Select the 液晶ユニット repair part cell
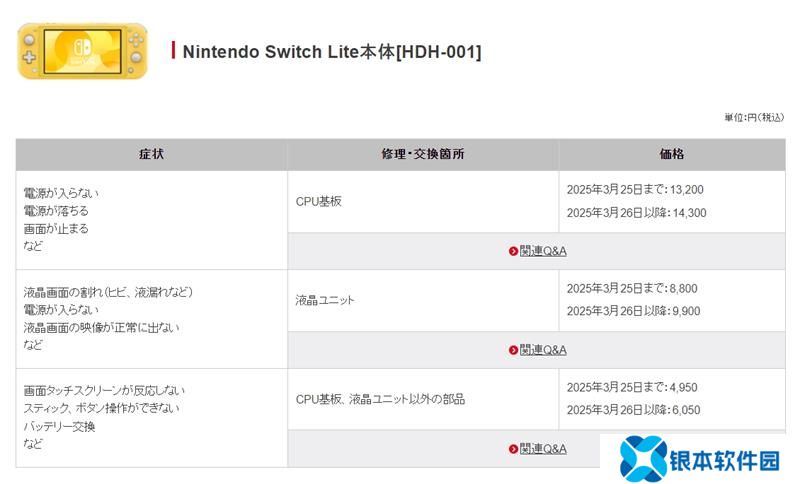This screenshot has width=800, height=484. coord(325,300)
